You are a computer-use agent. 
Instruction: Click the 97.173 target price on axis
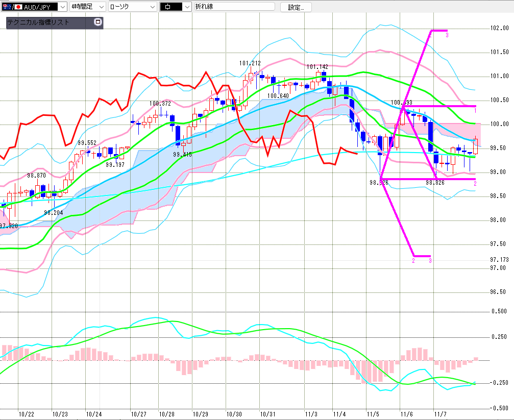(x=499, y=260)
